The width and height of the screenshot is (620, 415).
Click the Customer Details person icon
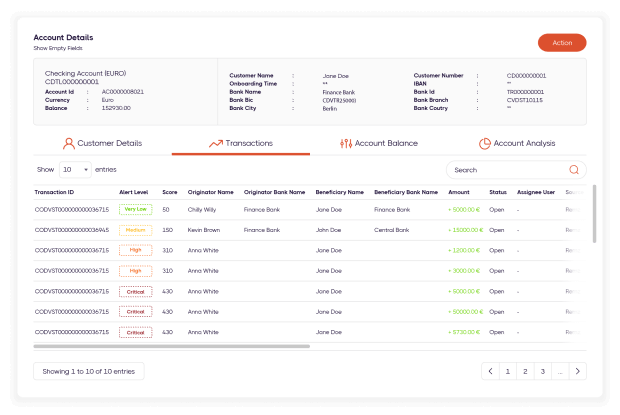pyautogui.click(x=69, y=143)
